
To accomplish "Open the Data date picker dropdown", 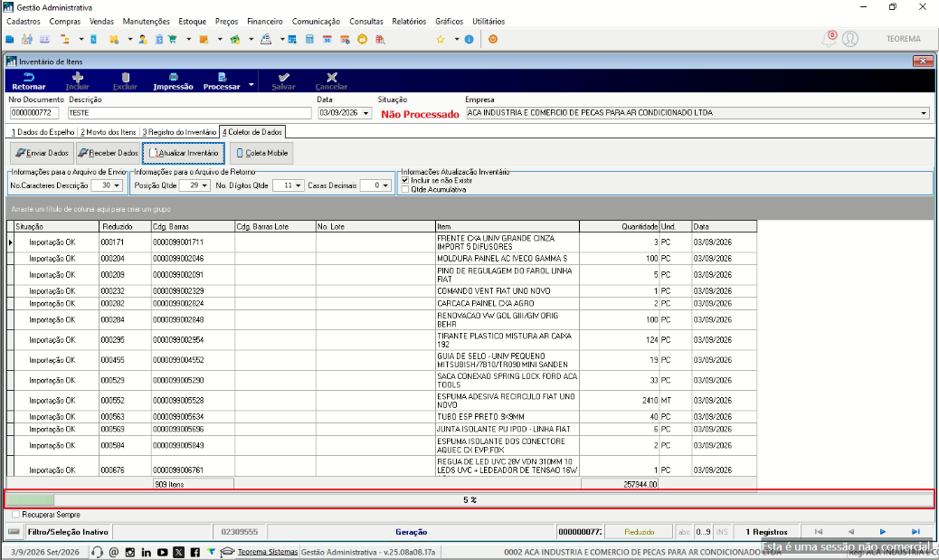I will pos(365,113).
